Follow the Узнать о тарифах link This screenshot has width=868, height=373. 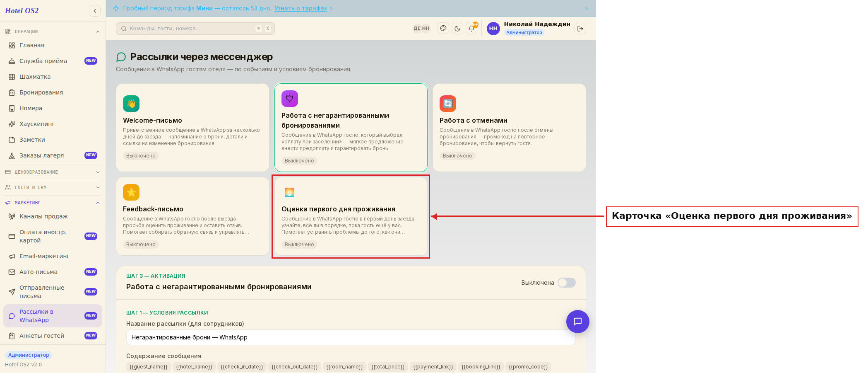click(301, 8)
